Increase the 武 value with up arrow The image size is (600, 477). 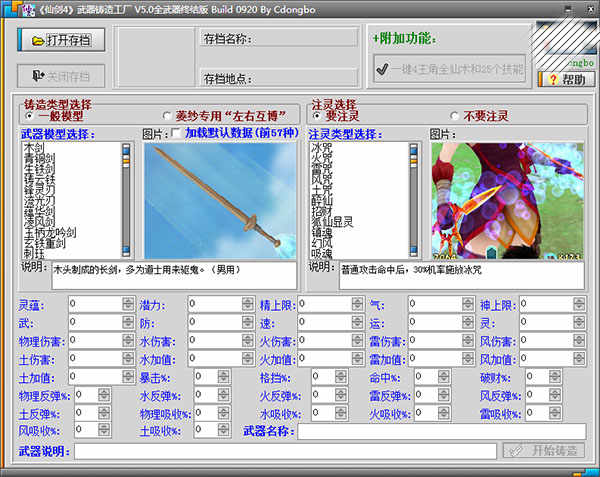128,319
